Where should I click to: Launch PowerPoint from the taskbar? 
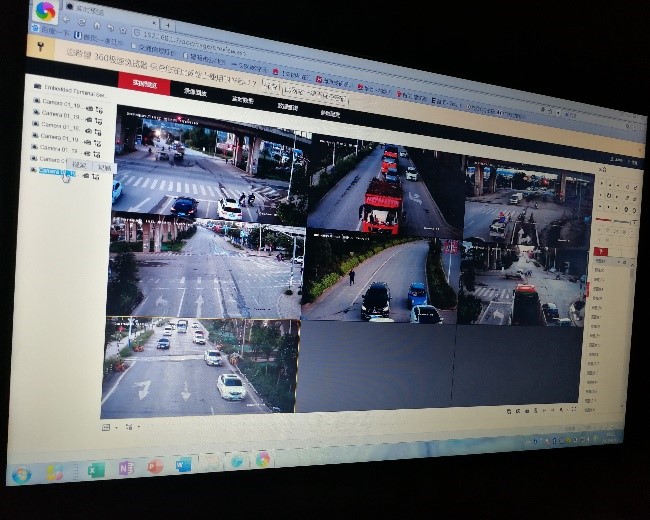pyautogui.click(x=155, y=467)
